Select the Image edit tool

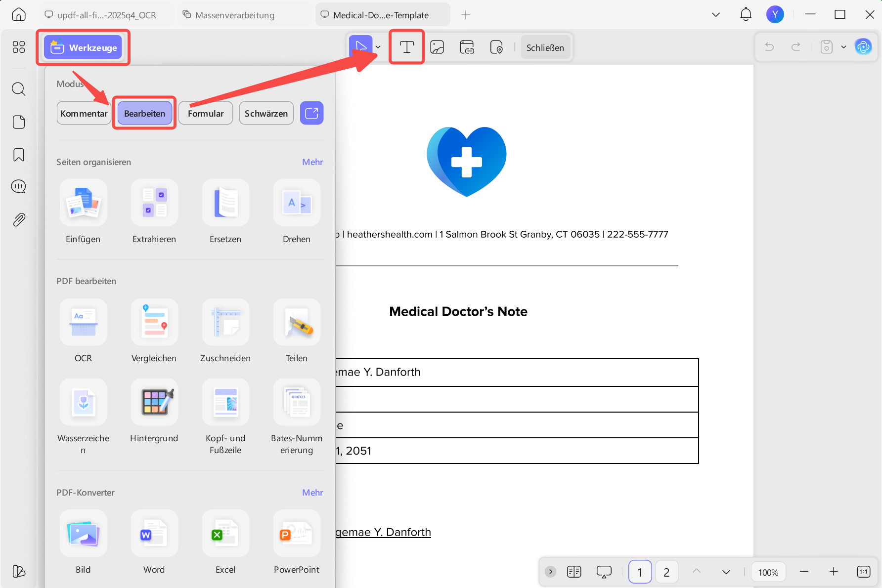pos(437,47)
